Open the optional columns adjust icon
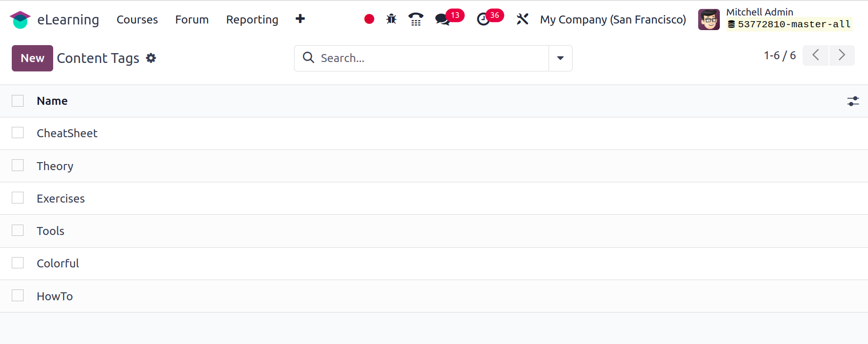 853,101
